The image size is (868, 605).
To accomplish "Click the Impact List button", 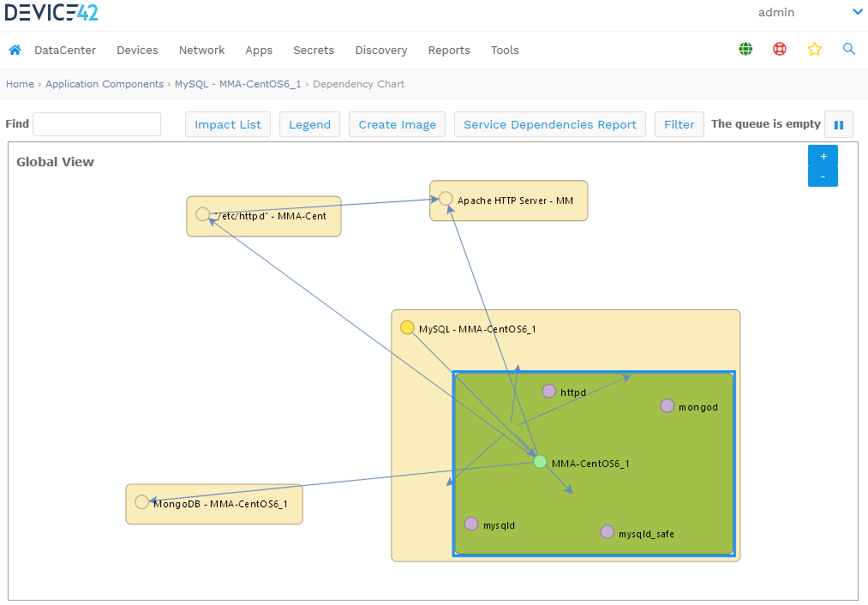I will pyautogui.click(x=228, y=124).
